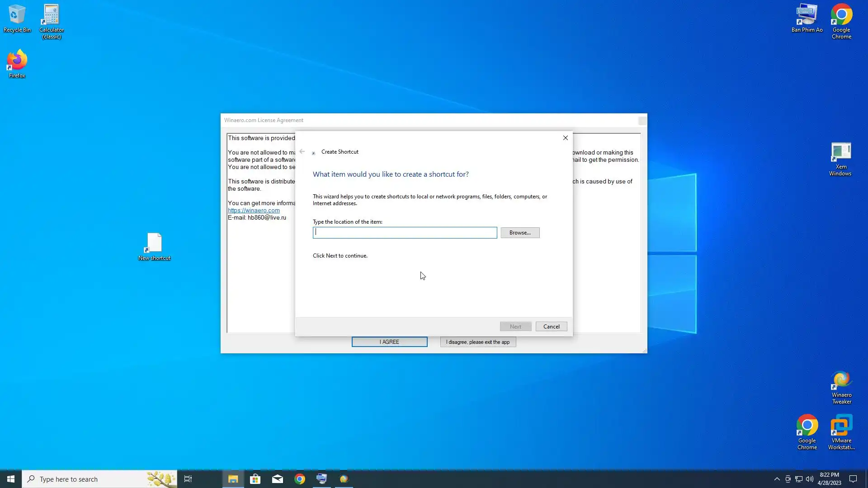Click the volume icon in the tray

click(x=810, y=479)
